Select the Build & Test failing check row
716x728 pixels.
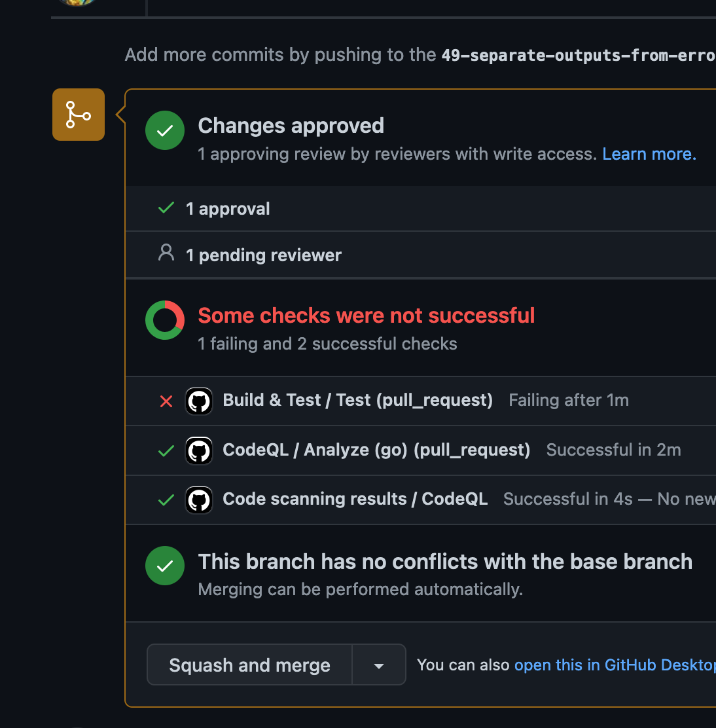point(357,401)
